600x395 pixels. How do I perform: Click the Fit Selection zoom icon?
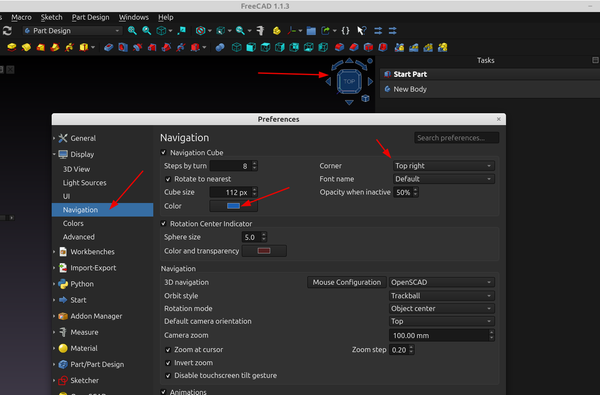pyautogui.click(x=147, y=31)
